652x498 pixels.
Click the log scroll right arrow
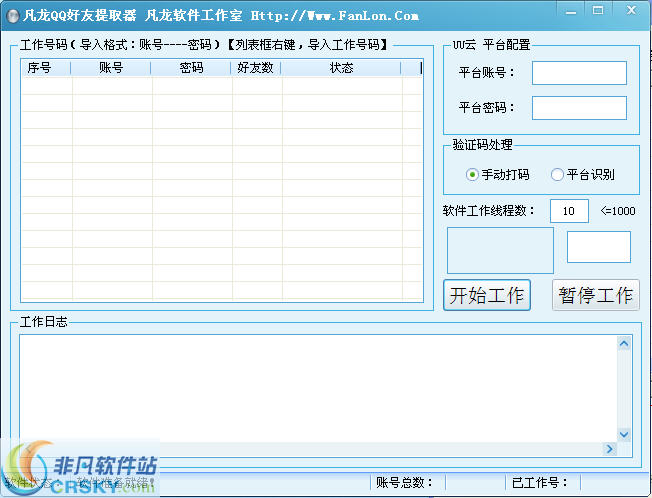[610, 449]
